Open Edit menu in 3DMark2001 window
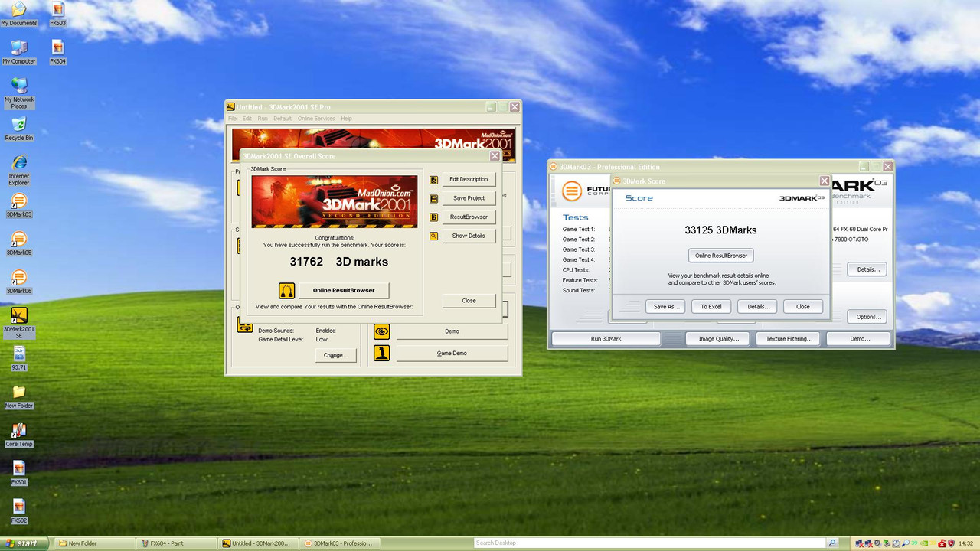 [247, 119]
